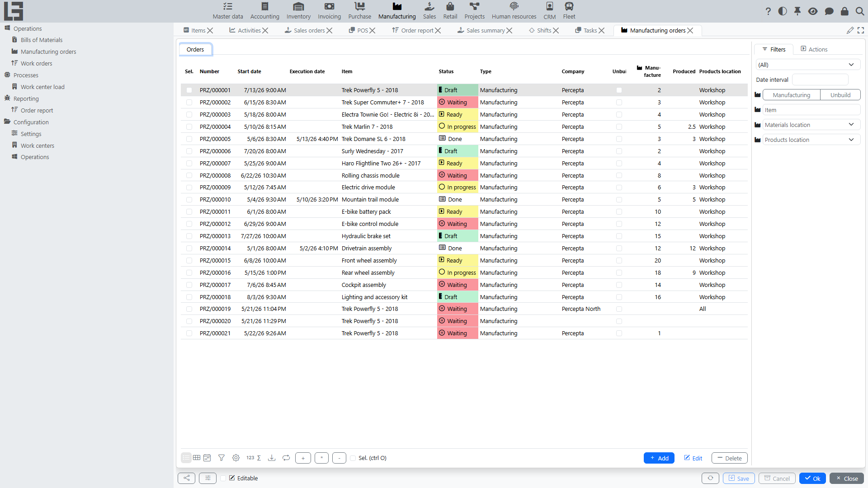
Task: Enable the Sel. (ctrl O) checkbox
Action: pyautogui.click(x=353, y=458)
